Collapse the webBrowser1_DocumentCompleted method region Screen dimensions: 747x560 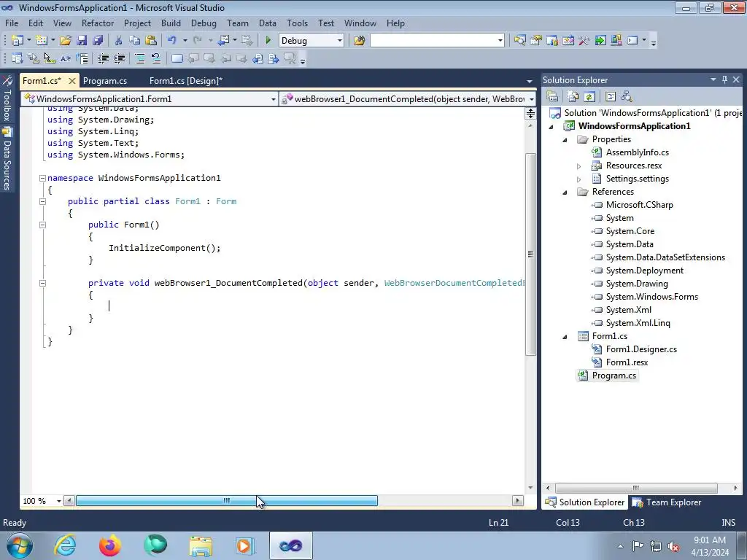click(42, 283)
